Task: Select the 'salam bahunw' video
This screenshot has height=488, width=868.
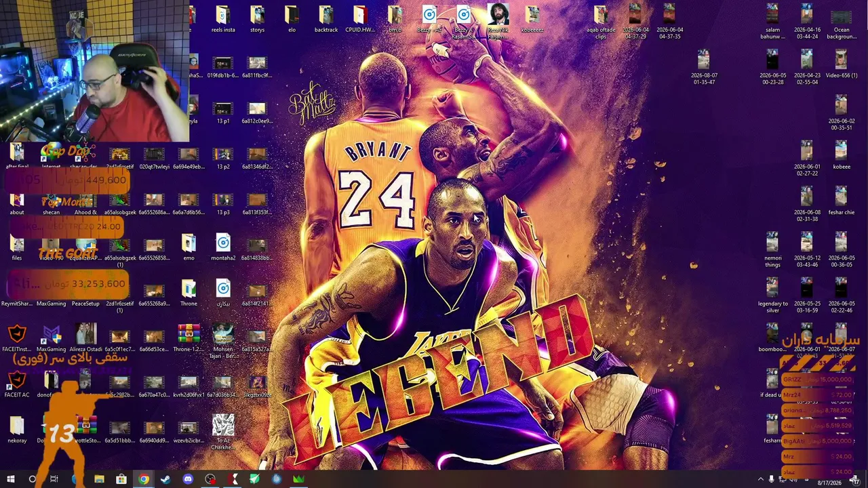Action: pyautogui.click(x=772, y=22)
